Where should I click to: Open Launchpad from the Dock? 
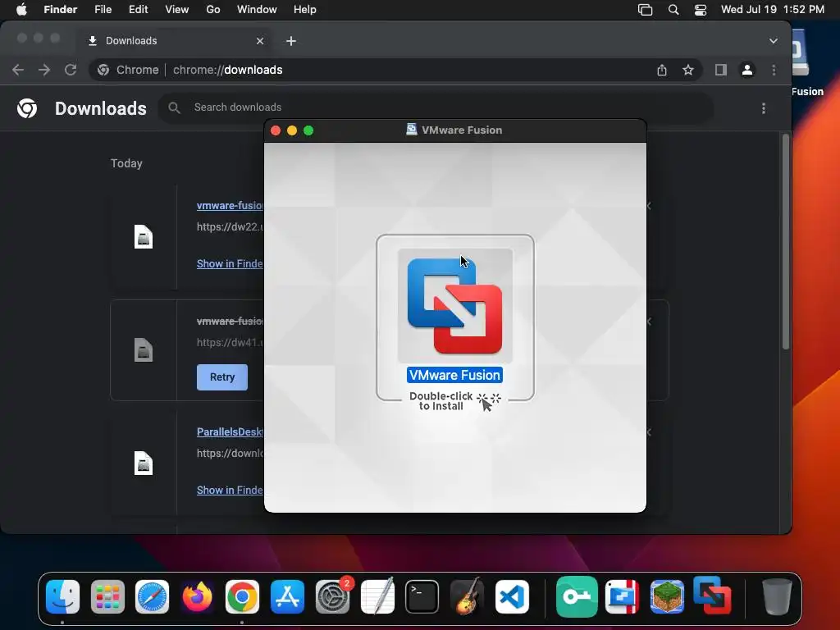tap(107, 597)
